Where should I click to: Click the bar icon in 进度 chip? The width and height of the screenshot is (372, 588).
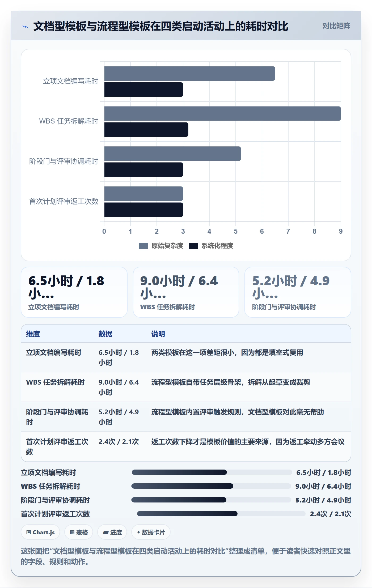(105, 532)
